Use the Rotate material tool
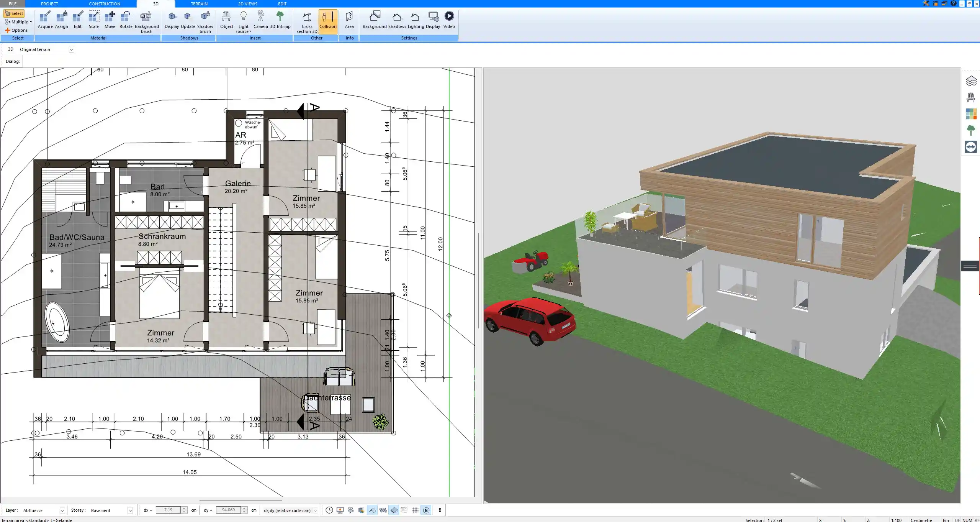 point(126,20)
